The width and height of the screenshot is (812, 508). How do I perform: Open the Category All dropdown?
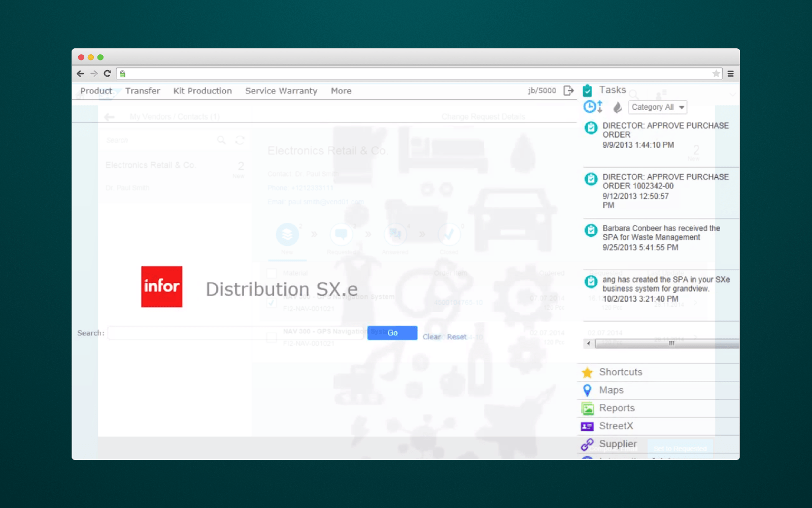[x=658, y=107]
